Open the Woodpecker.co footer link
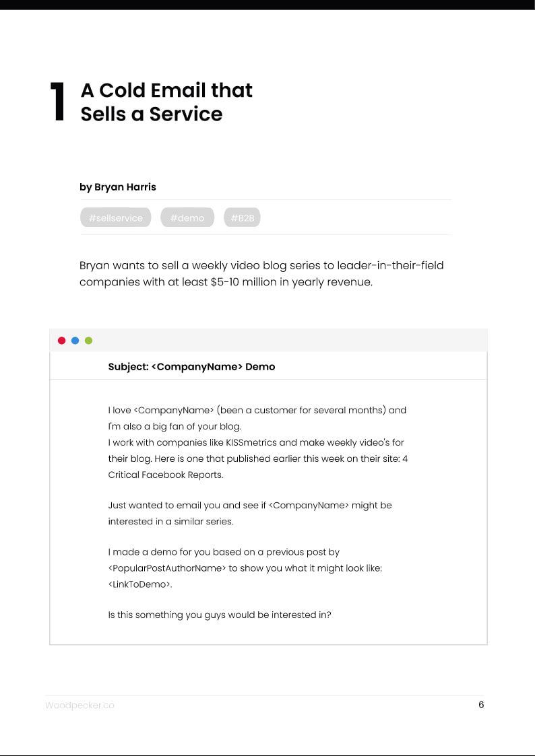This screenshot has height=756, width=535. coord(80,706)
